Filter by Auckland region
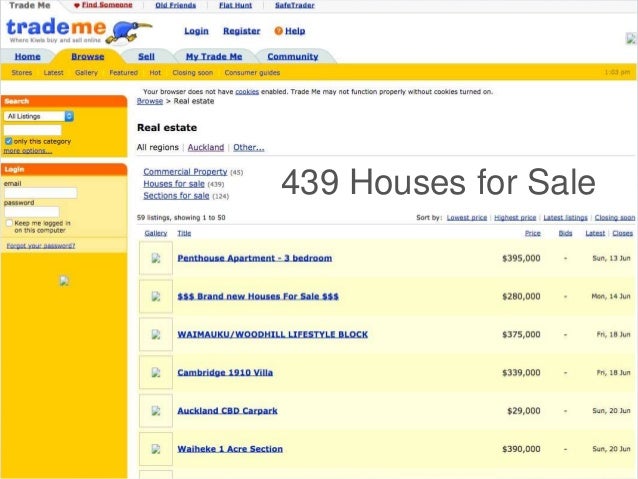Image resolution: width=638 pixels, height=479 pixels. tap(205, 147)
